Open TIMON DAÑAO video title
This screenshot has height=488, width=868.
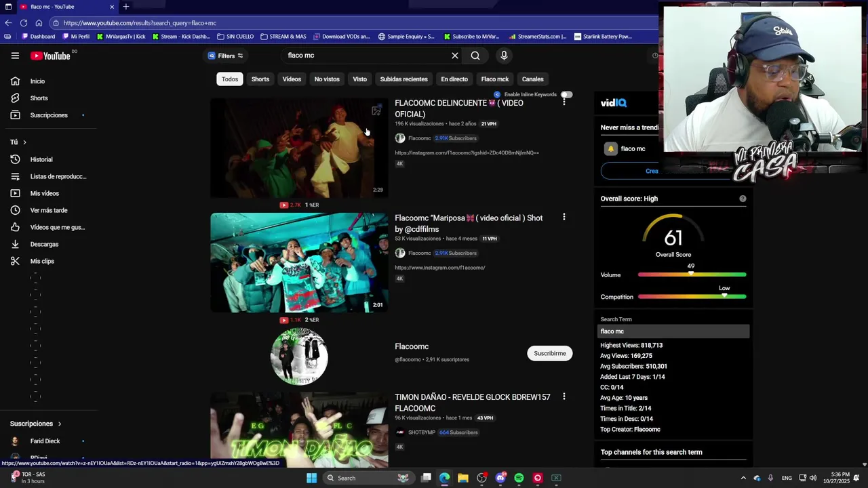[473, 403]
